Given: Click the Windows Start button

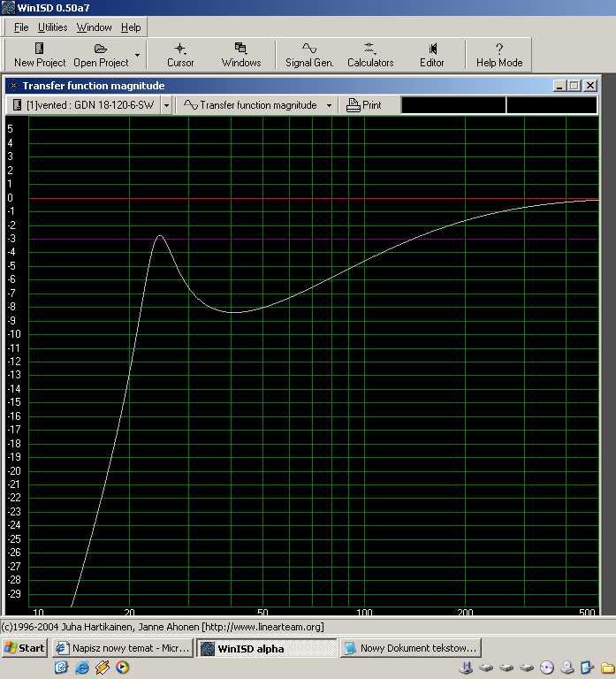Looking at the screenshot, I should coord(24,648).
